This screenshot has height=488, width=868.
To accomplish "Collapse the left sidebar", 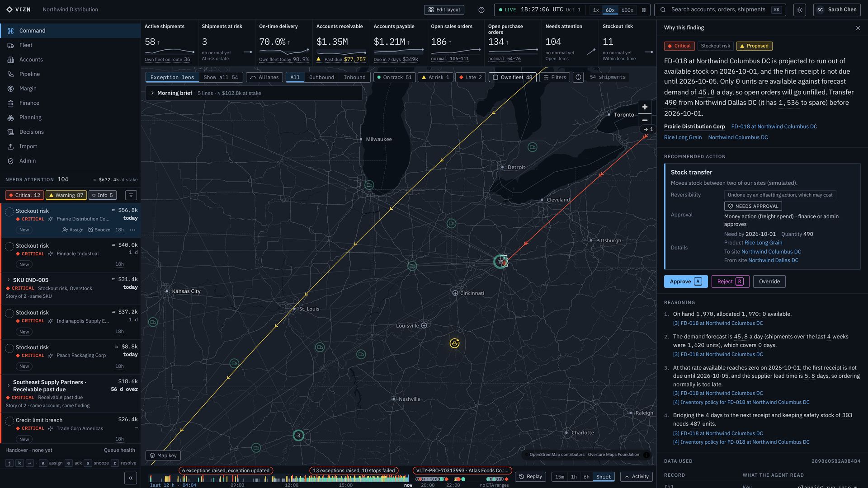I will click(x=131, y=478).
